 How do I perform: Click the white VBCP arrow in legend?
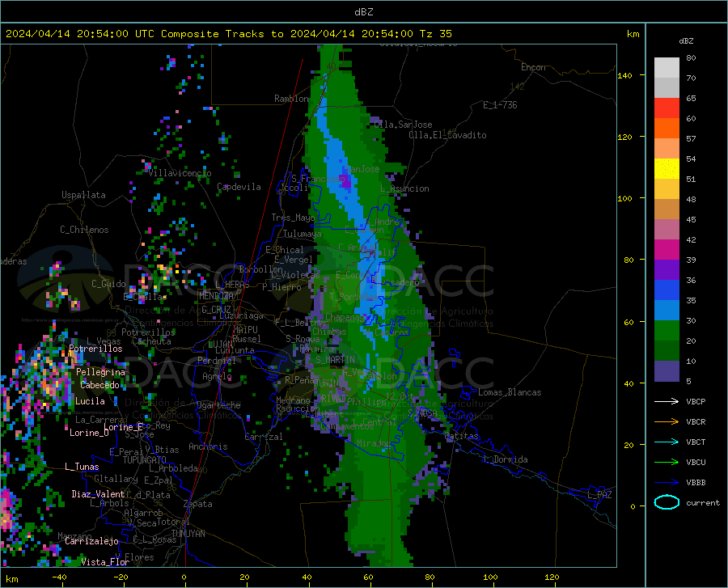point(667,401)
